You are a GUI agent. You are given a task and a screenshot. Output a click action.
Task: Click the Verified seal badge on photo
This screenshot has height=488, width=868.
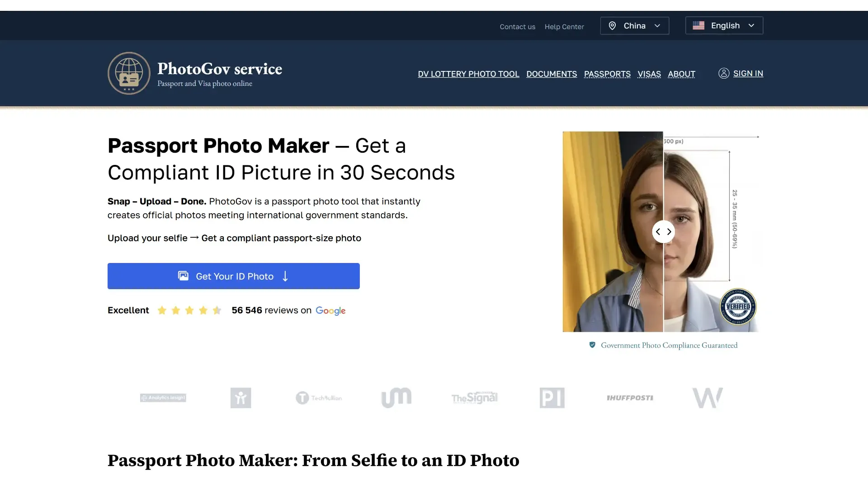point(738,307)
